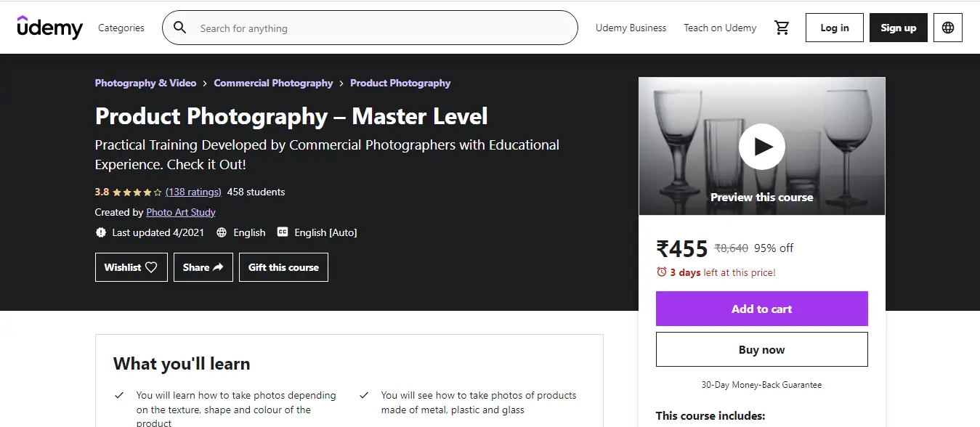The image size is (980, 427).
Task: Open the Categories menu
Action: [x=121, y=28]
